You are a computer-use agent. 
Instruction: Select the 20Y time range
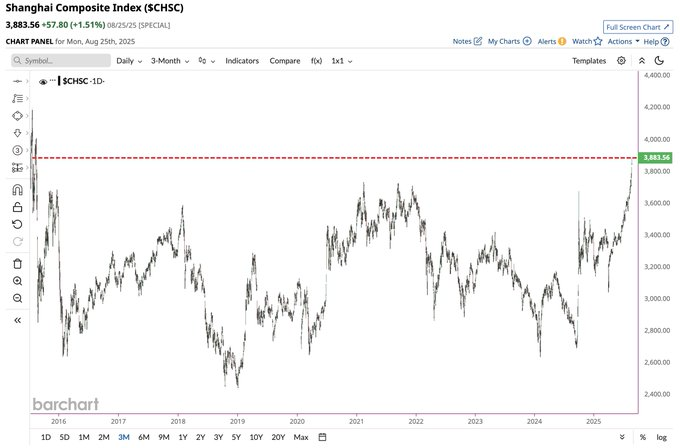(x=278, y=437)
